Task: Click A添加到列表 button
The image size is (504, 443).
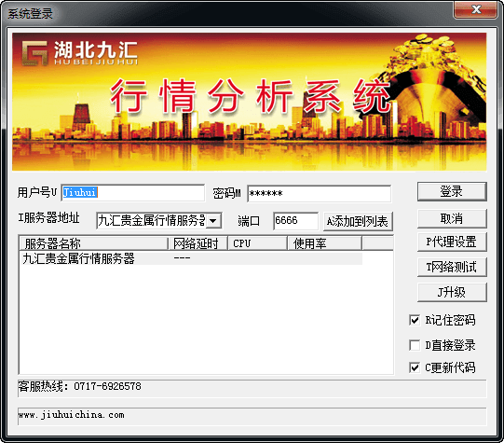Action: [x=358, y=221]
